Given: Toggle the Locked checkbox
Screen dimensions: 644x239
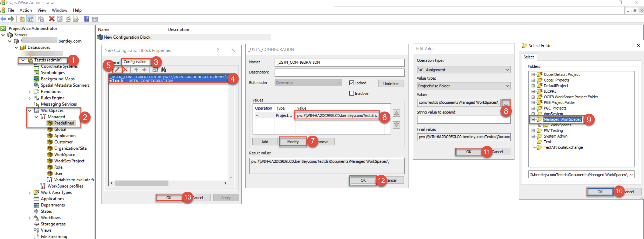Looking at the screenshot, I should [x=352, y=83].
